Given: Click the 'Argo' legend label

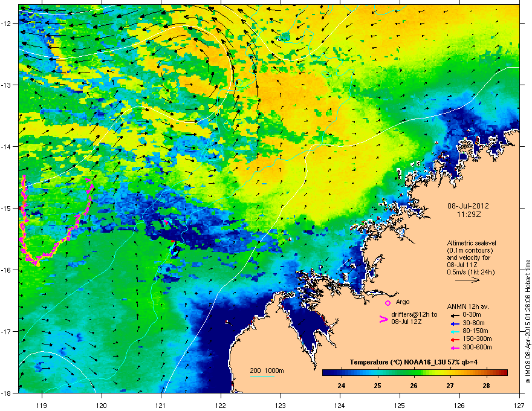Looking at the screenshot, I should tap(403, 302).
